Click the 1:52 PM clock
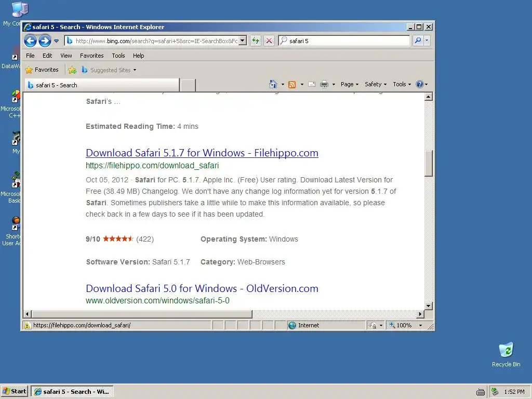The height and width of the screenshot is (399, 532). tap(514, 392)
